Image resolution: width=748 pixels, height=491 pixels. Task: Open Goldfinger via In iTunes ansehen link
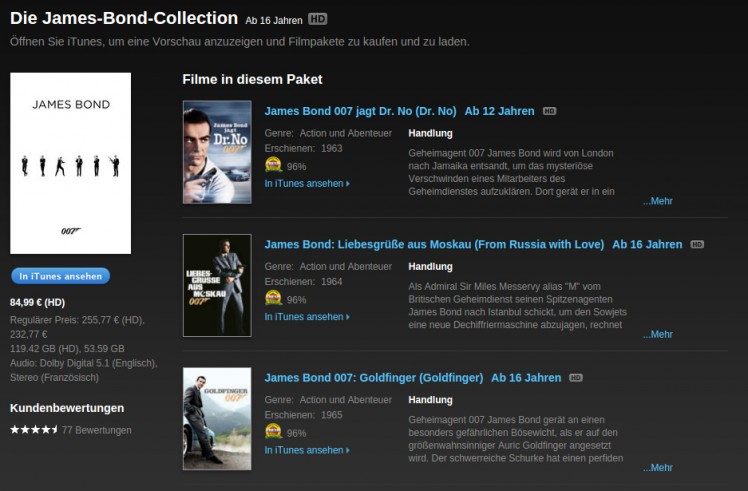click(x=306, y=450)
